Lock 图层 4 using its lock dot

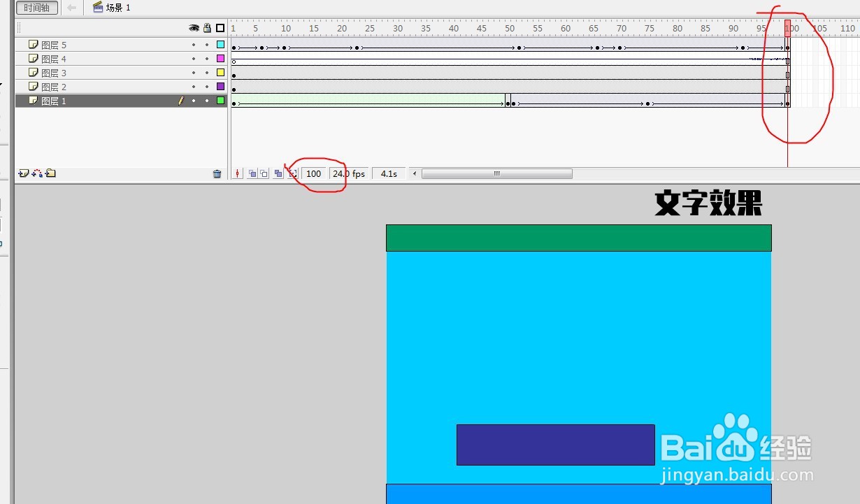207,59
